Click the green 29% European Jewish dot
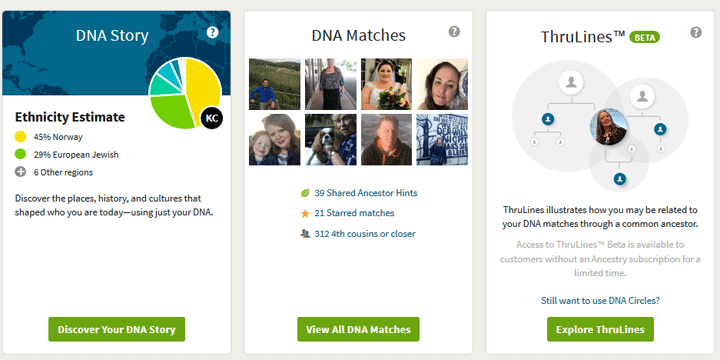This screenshot has height=360, width=720. pos(20,154)
